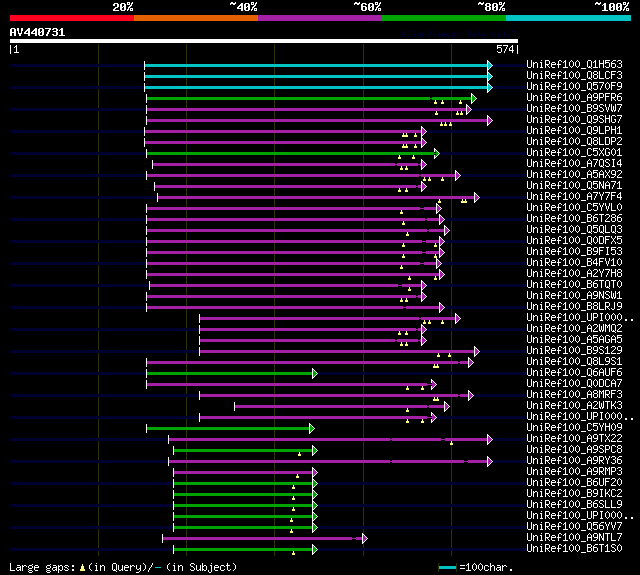Screen dimensions: 640x575
Task: Click the white AV440731 query bar
Action: [264, 41]
